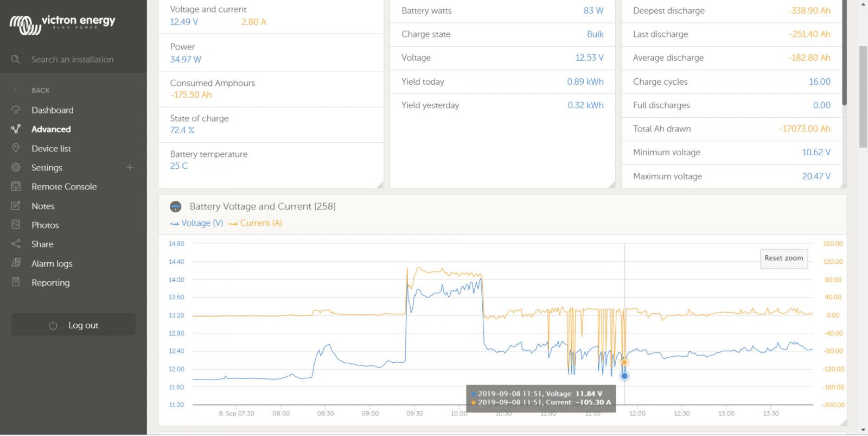The width and height of the screenshot is (868, 436).
Task: Click the search magnifier icon
Action: 16,59
